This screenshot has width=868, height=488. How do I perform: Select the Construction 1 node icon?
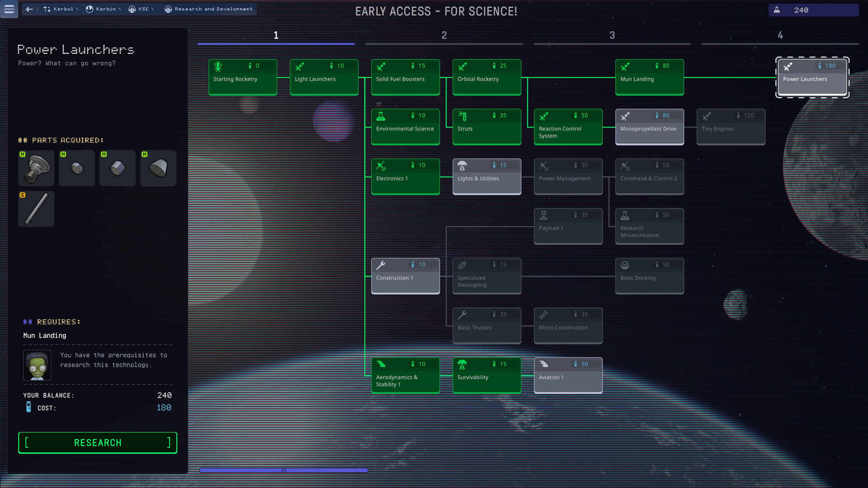pyautogui.click(x=380, y=264)
